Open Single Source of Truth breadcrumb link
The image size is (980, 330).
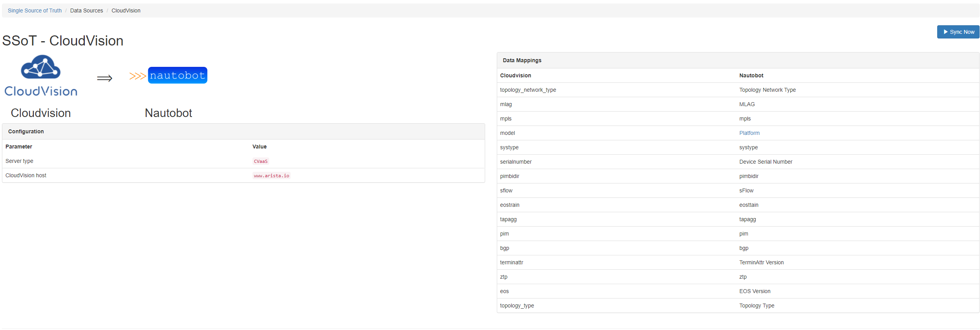35,10
